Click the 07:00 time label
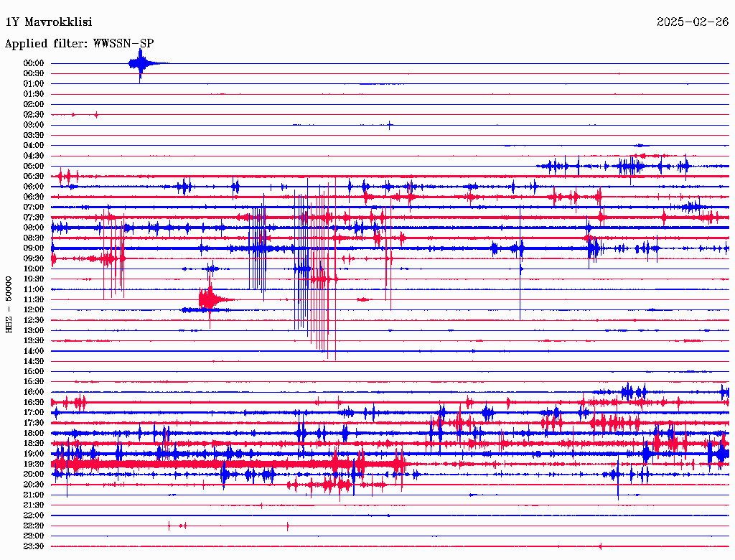 [x=34, y=207]
